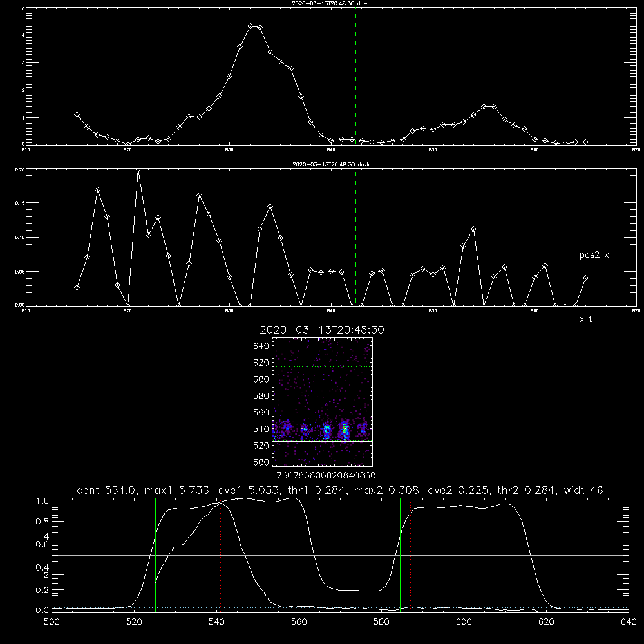Click the x-axis numbers below the spectrogram image
Image resolution: width=644 pixels, height=644 pixels.
point(326,475)
